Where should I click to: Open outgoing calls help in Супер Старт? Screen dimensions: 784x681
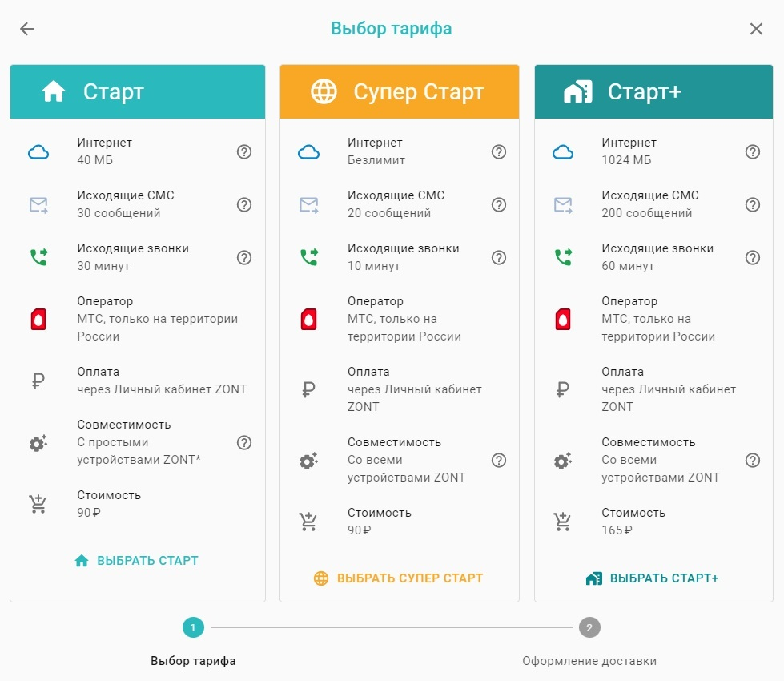[499, 257]
